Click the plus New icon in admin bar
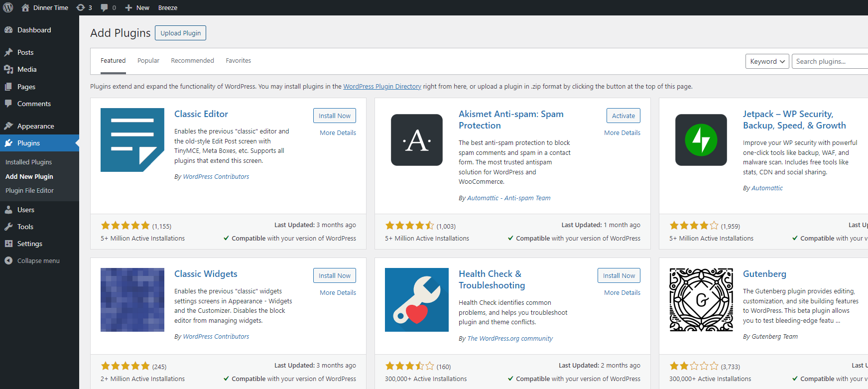868x389 pixels. coord(128,7)
